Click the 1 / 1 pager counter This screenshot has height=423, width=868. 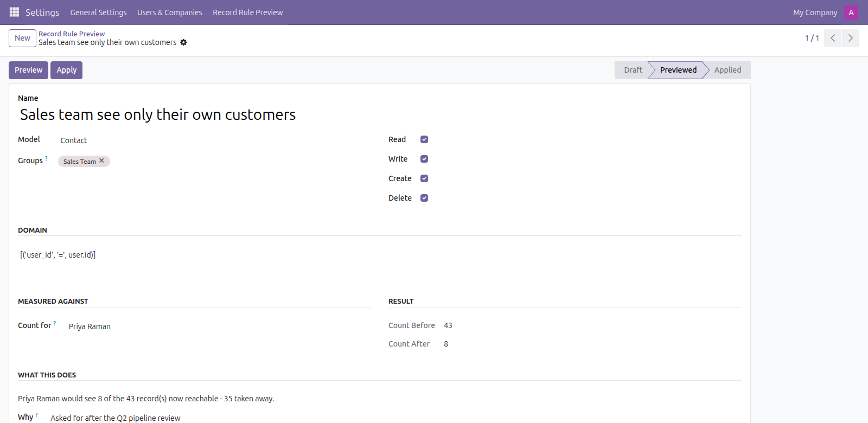pos(812,38)
